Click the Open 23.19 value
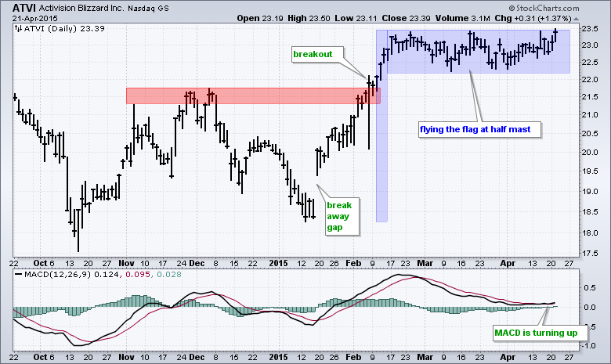Viewport: 611px width, 364px height. point(260,18)
